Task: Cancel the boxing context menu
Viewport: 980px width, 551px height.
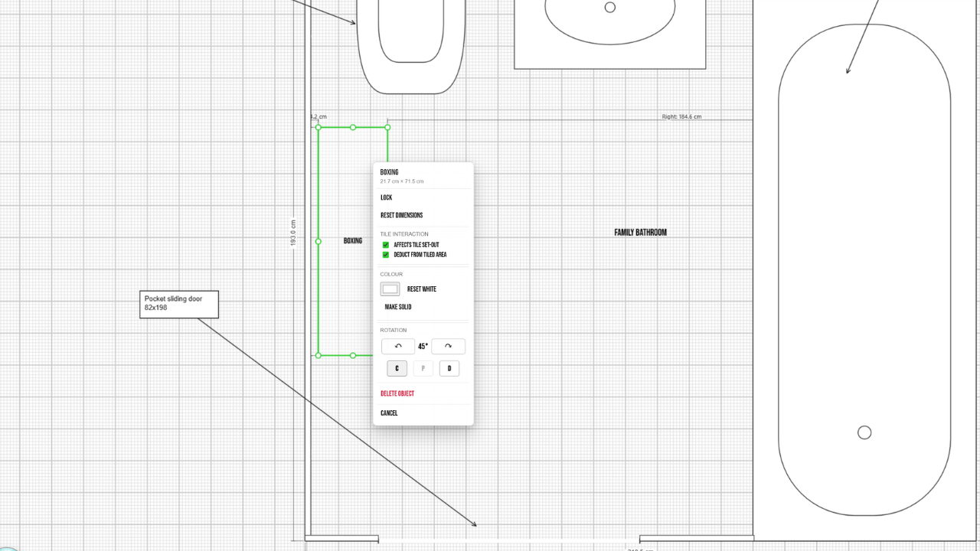Action: pos(389,413)
